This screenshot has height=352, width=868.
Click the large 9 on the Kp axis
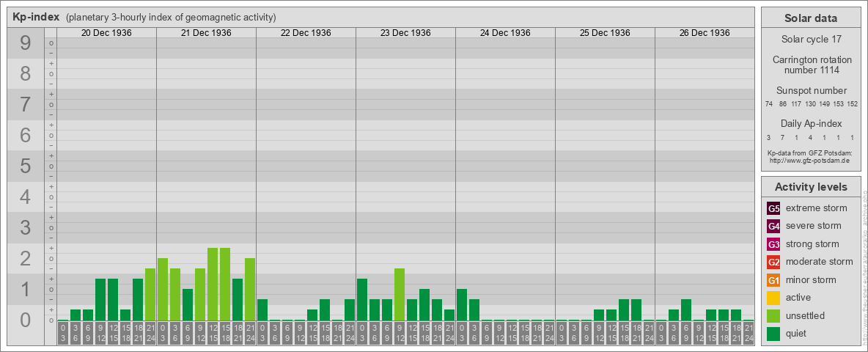[26, 43]
